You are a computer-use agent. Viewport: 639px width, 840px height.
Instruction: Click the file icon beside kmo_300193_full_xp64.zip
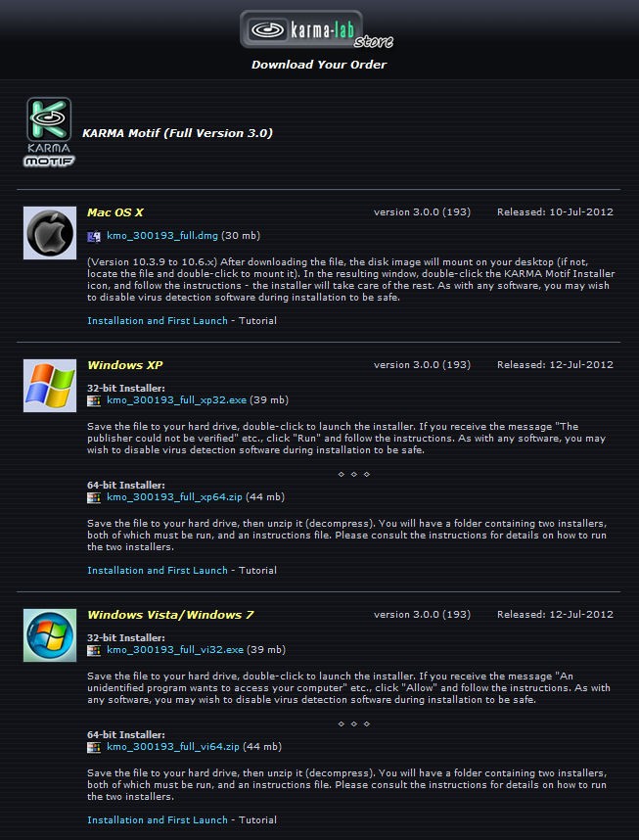coord(94,497)
